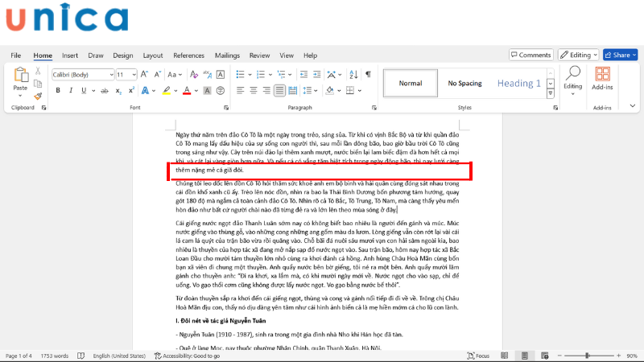Show paragraph marks with the pilcrow icon
The height and width of the screenshot is (362, 644).
(x=368, y=74)
